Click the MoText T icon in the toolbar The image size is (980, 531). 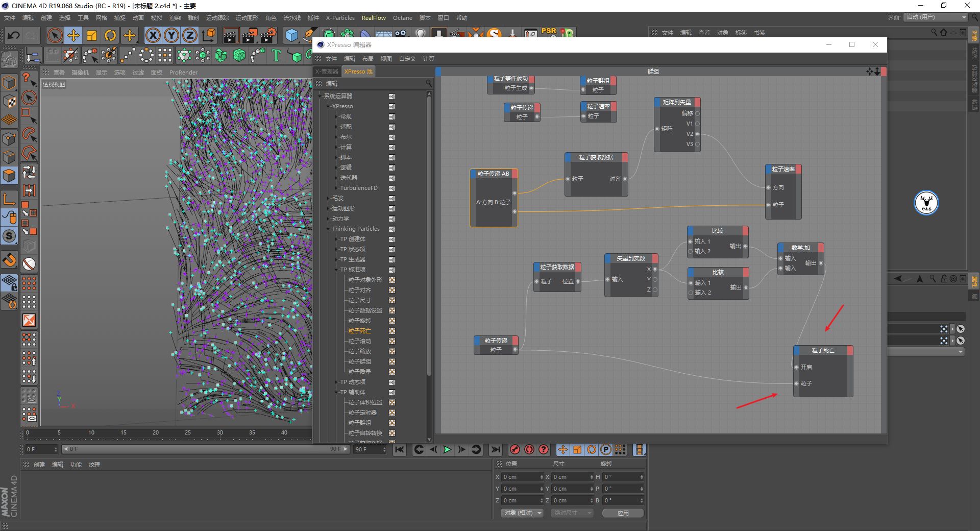click(x=276, y=54)
